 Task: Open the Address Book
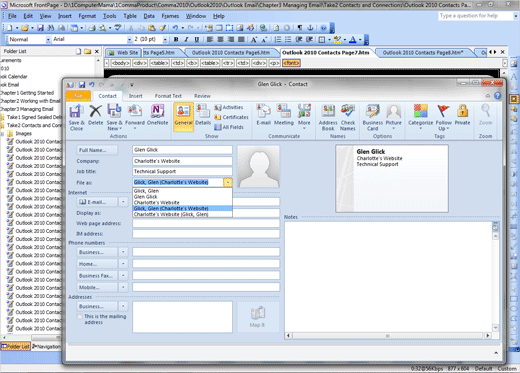coord(328,117)
